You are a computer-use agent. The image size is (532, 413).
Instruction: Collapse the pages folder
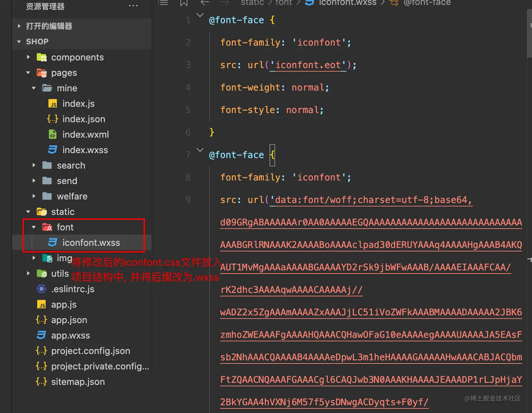click(28, 73)
